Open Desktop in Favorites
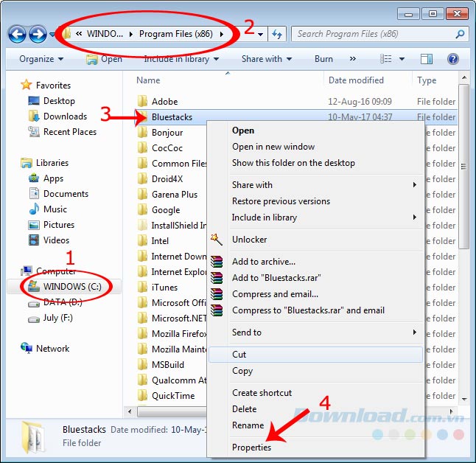This screenshot has width=476, height=463. [x=59, y=101]
